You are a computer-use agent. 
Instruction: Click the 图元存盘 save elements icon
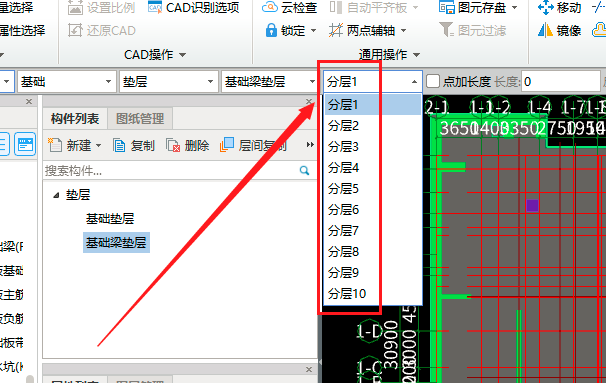pos(447,7)
